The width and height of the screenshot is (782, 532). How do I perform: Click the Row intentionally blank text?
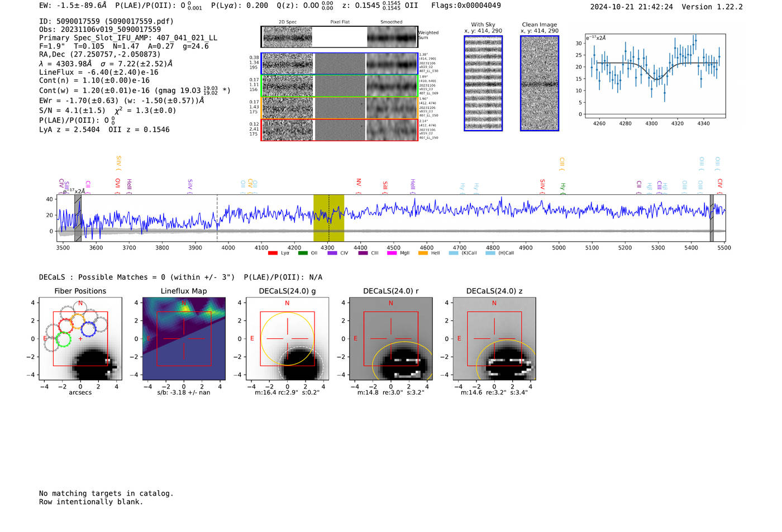[x=91, y=502]
